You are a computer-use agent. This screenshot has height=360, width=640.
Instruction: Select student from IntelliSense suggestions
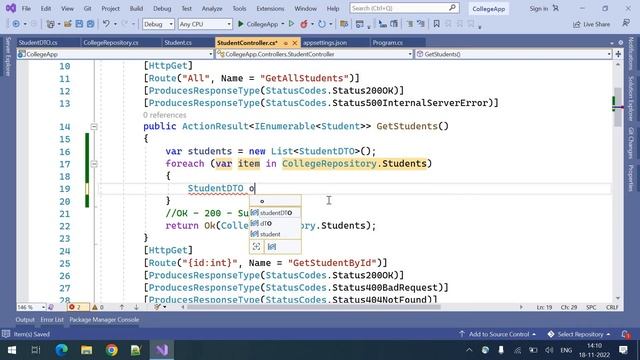pos(276,234)
